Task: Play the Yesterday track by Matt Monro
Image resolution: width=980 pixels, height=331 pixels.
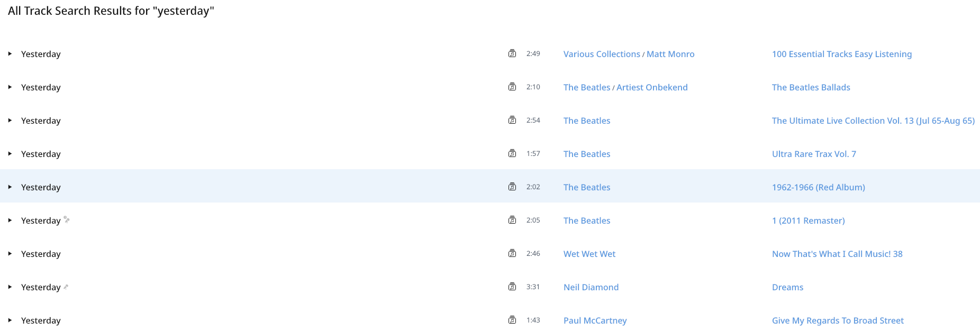Action: (x=10, y=54)
